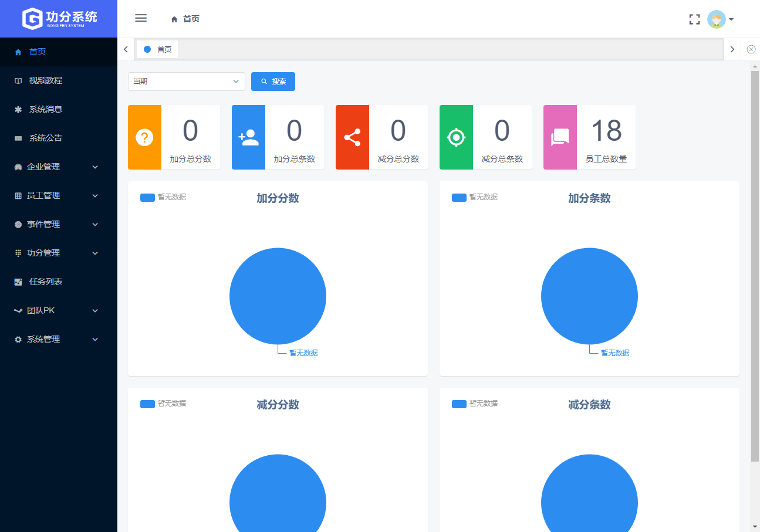Image resolution: width=760 pixels, height=532 pixels.
Task: Click the 加分分数 chart title
Action: coord(278,198)
